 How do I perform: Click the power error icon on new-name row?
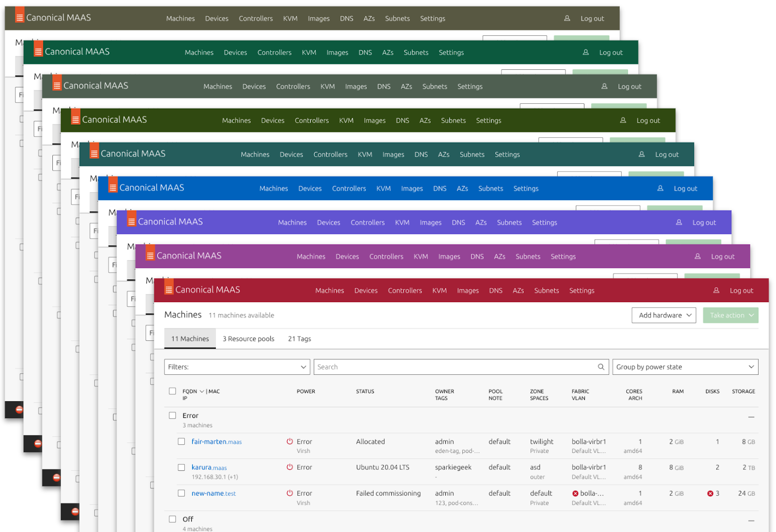290,493
